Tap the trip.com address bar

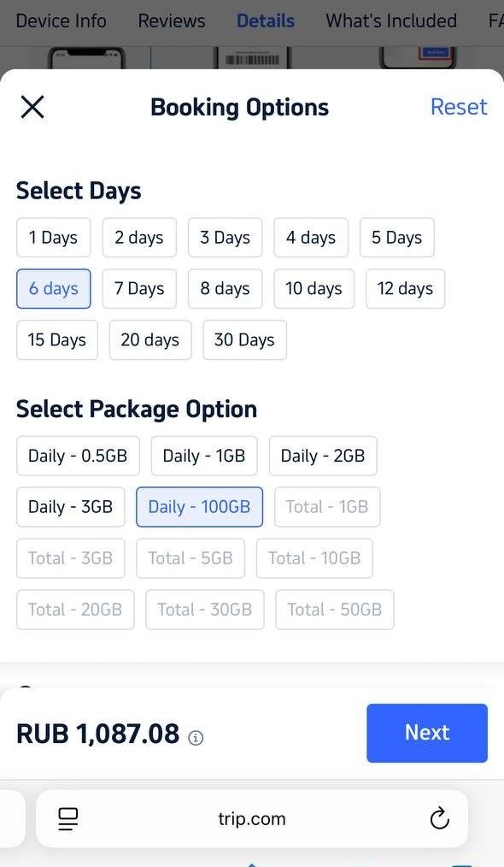[252, 818]
